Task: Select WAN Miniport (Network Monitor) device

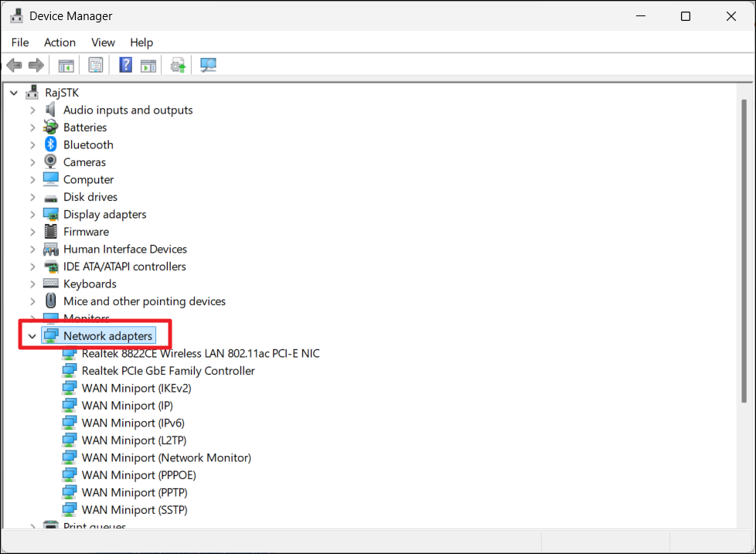Action: coord(166,457)
